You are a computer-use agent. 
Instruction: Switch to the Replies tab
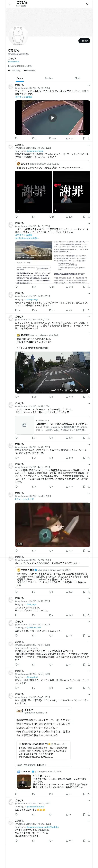(49, 78)
